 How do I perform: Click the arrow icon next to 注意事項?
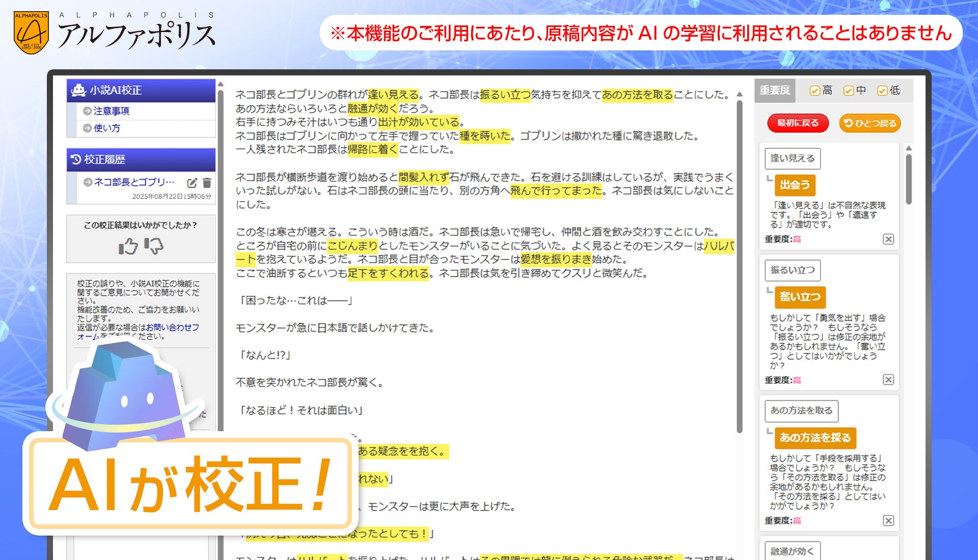87,110
